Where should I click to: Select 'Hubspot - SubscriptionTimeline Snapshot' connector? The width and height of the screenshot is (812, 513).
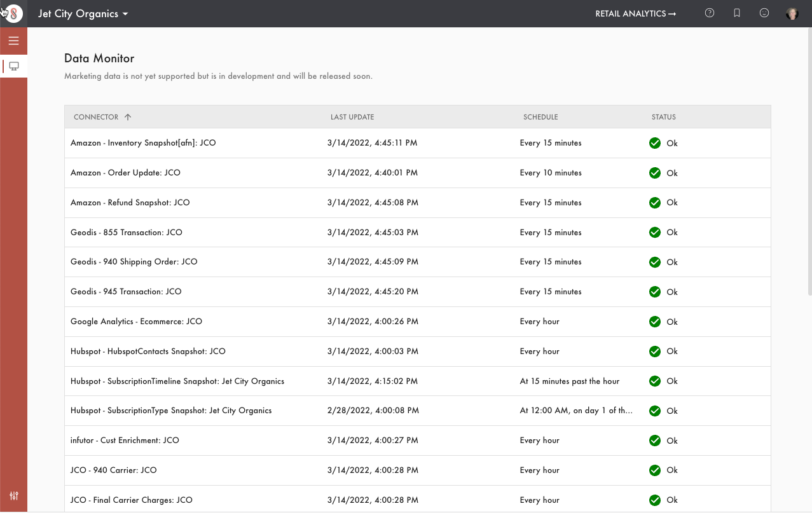(x=177, y=381)
